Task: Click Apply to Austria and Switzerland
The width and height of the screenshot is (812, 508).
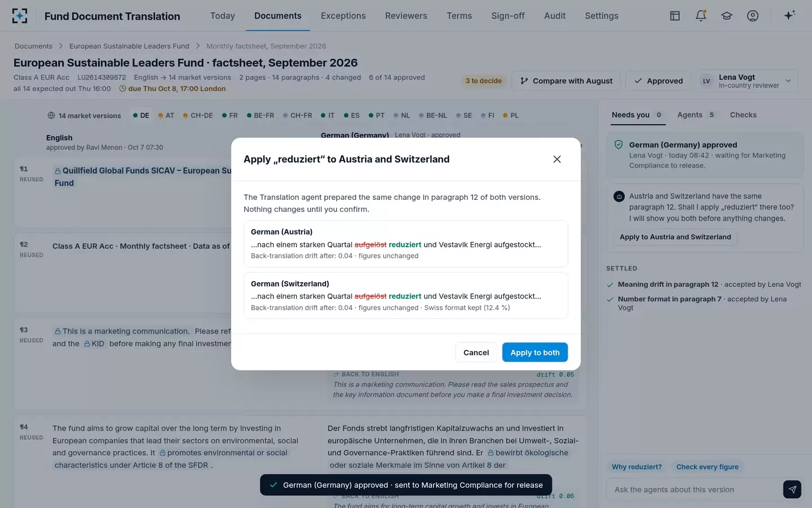Action: click(675, 237)
